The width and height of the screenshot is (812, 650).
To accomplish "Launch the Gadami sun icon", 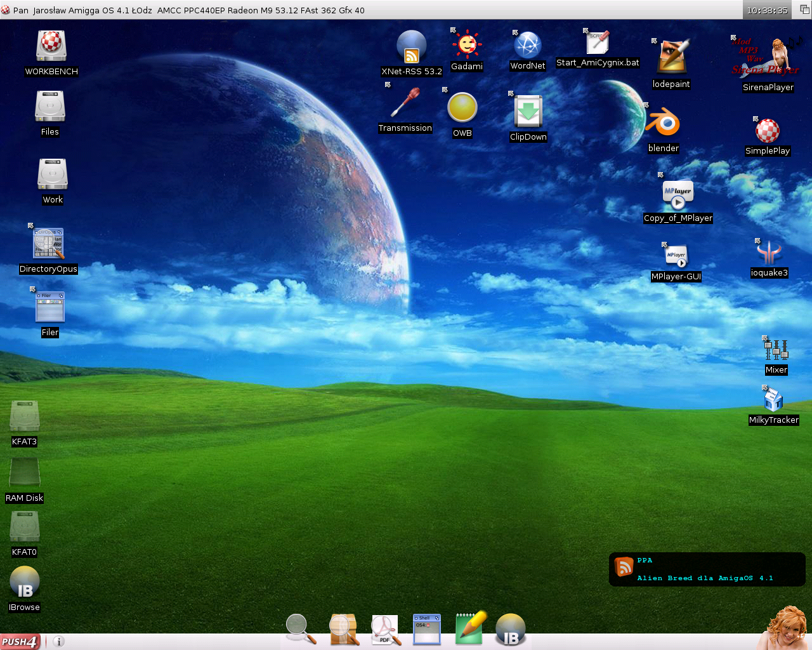I will tap(467, 44).
